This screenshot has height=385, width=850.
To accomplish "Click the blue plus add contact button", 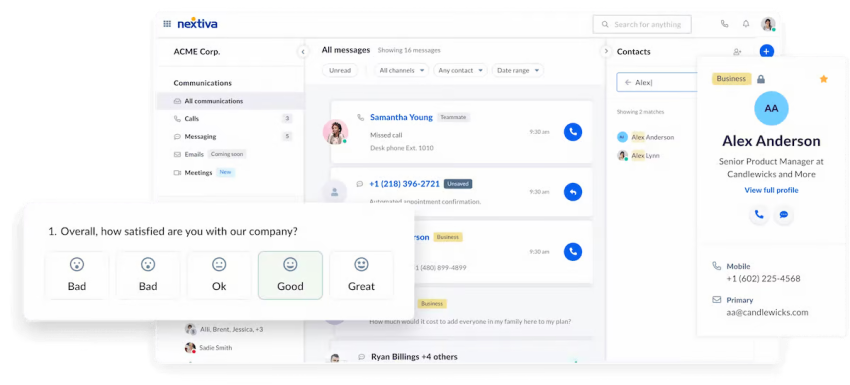I will pos(766,52).
